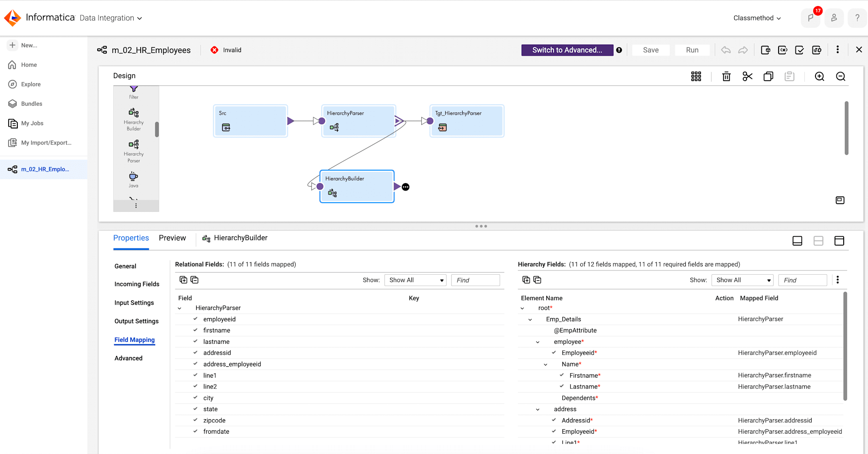Arrange all transformations grid icon
Screen dimensions: 868x454
tap(696, 76)
